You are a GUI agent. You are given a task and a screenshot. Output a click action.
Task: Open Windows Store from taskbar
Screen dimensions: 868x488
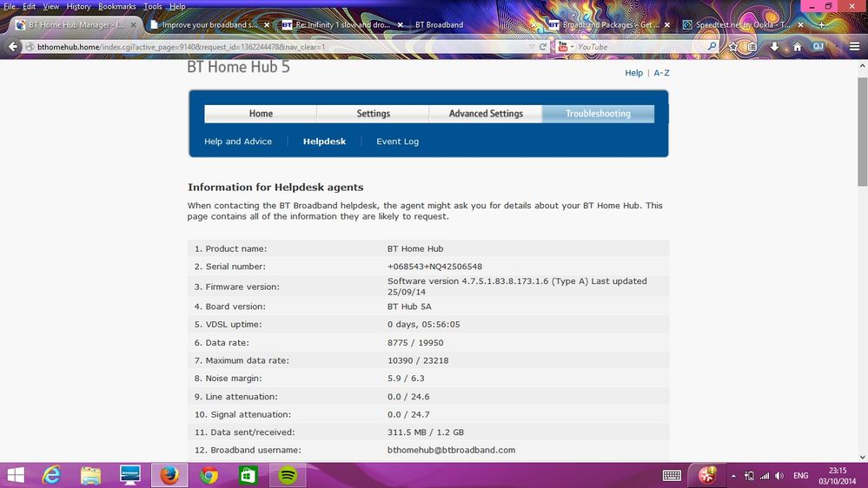click(x=248, y=475)
